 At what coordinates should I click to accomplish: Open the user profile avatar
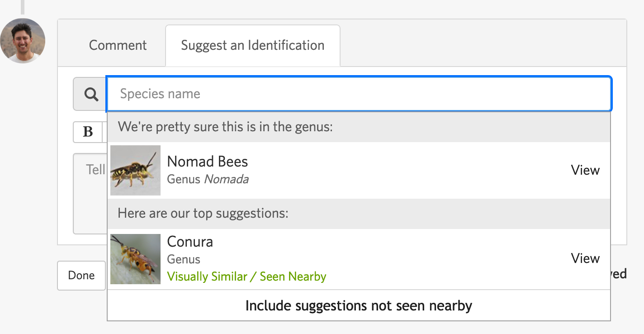point(23,41)
